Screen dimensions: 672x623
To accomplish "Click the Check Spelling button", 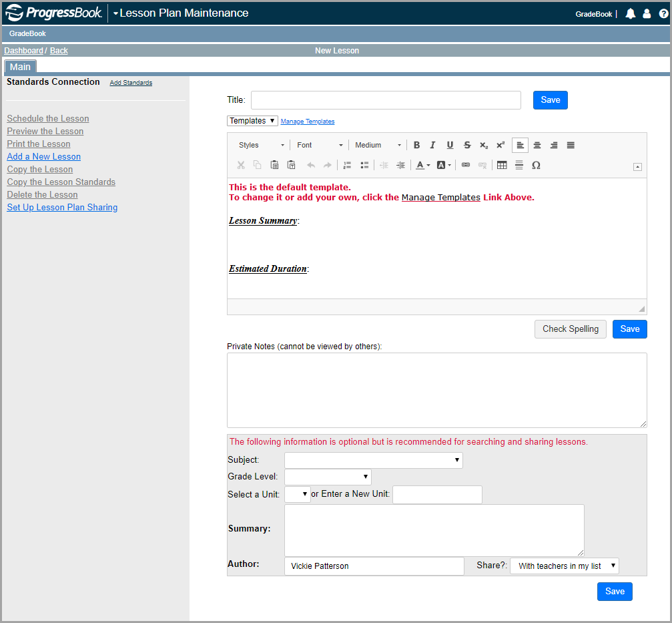I will 571,329.
